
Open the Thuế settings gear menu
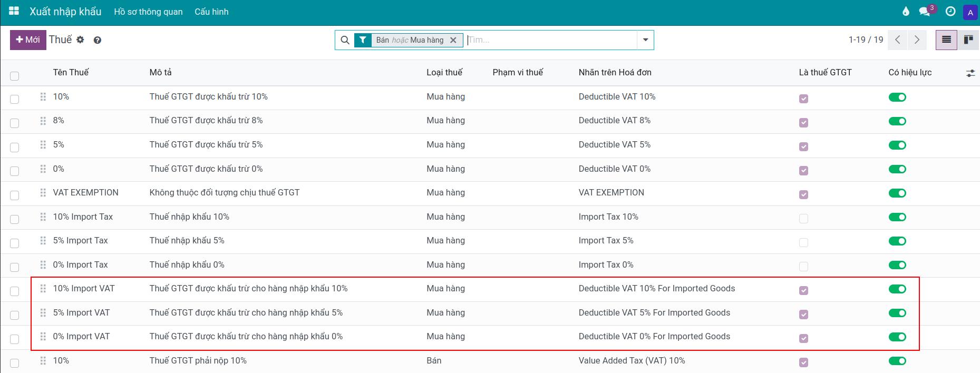[80, 40]
